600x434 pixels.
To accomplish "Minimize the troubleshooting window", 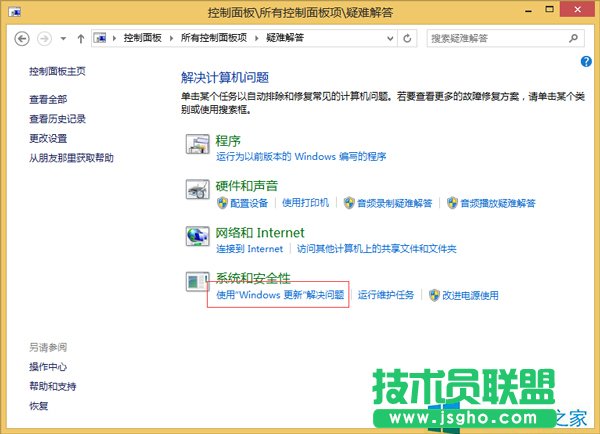I will 528,11.
